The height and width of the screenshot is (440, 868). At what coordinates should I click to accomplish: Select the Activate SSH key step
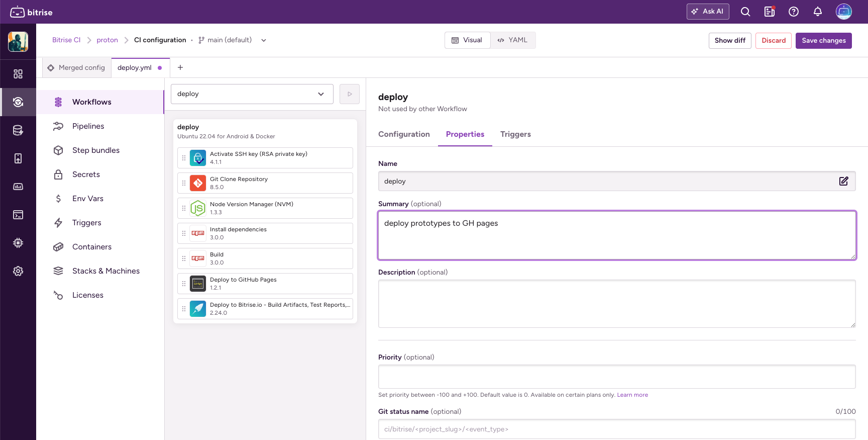[265, 158]
